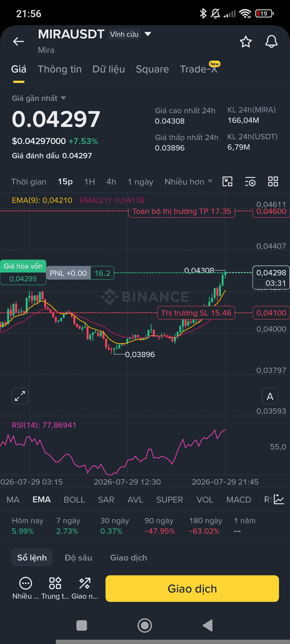Enable the SUPER indicator
The image size is (290, 644).
(170, 500)
